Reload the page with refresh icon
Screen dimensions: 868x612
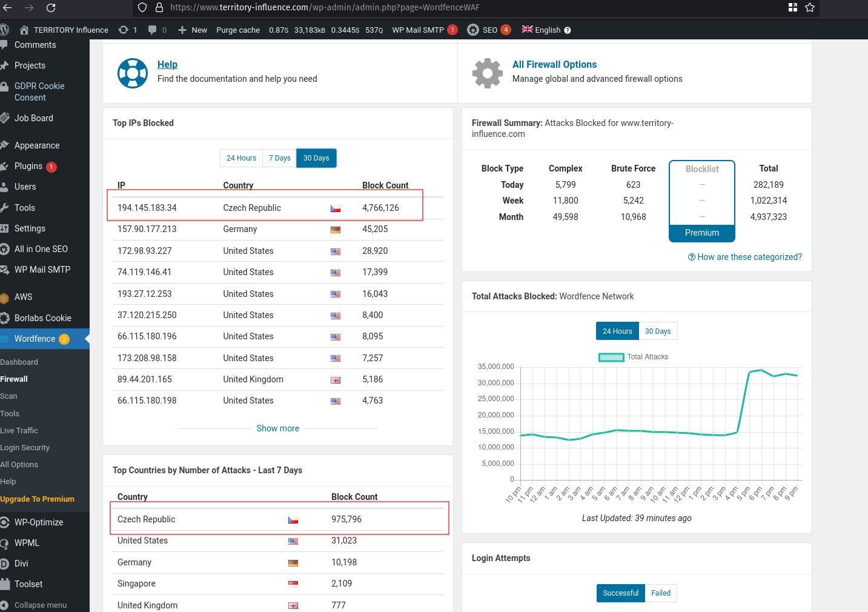[x=51, y=7]
